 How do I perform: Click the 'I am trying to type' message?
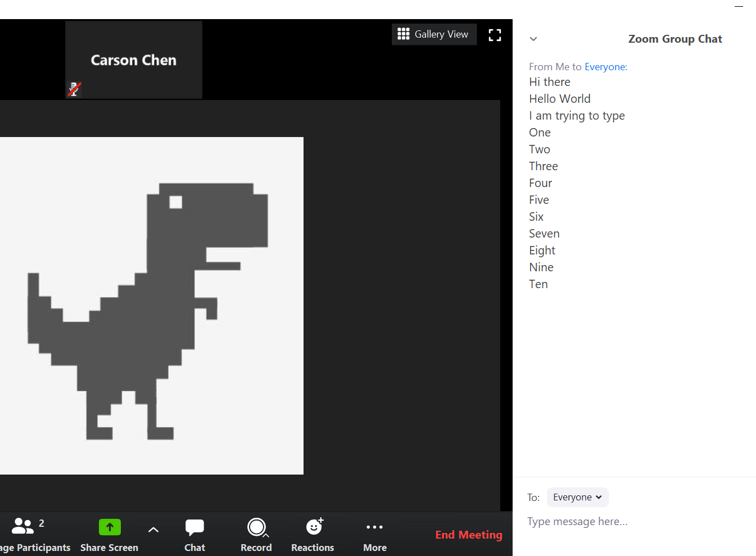coord(577,116)
